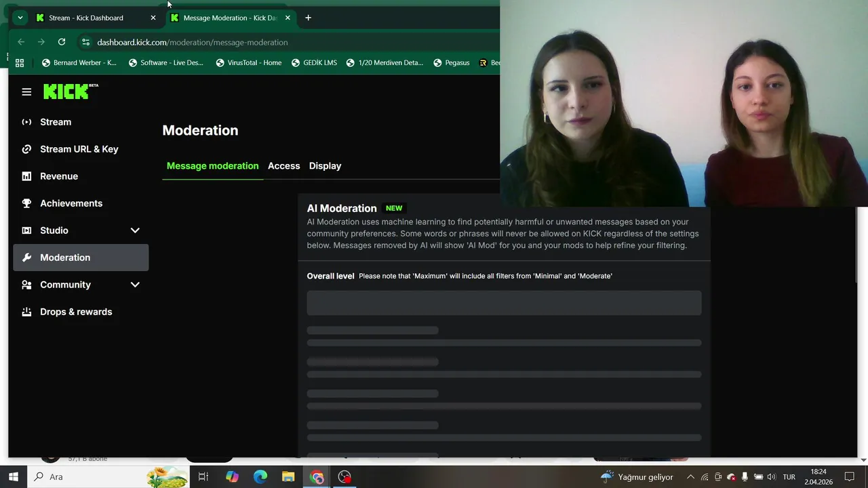Click the Revenue chart icon
The image size is (868, 488).
click(26, 176)
